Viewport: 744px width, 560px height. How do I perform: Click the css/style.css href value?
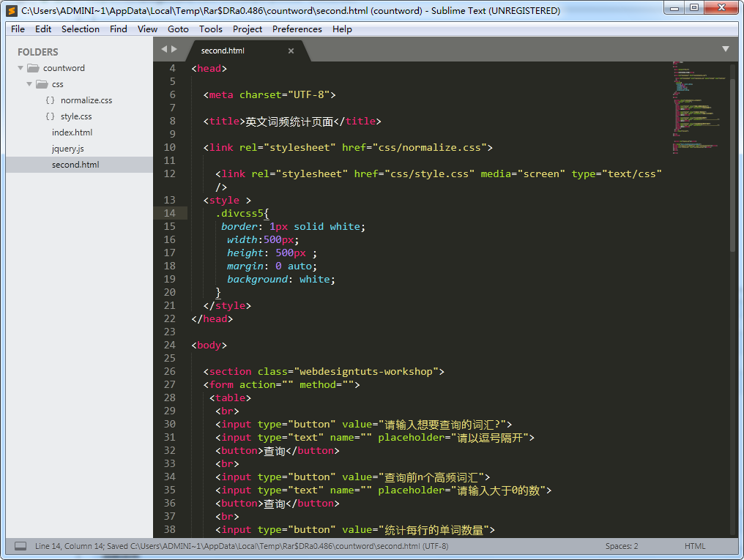[429, 174]
